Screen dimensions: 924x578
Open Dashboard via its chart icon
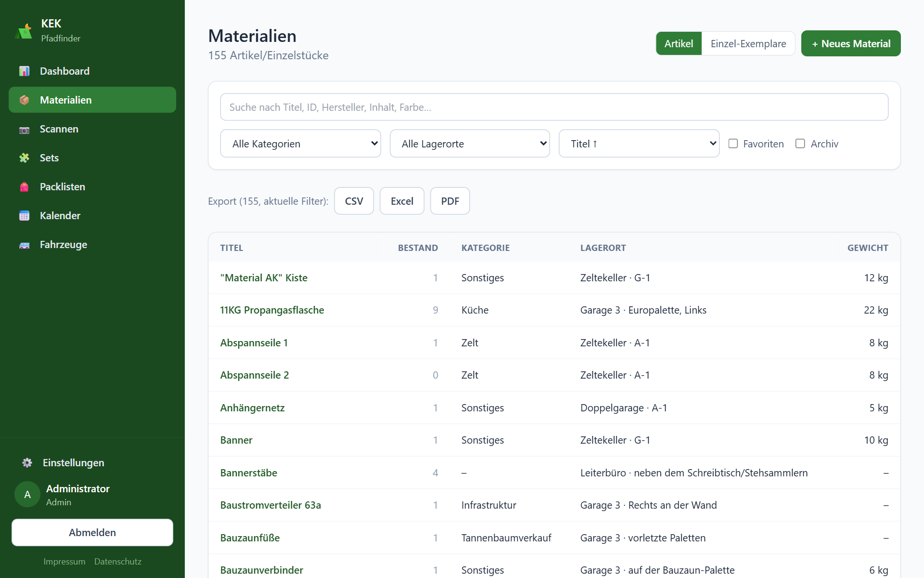24,71
